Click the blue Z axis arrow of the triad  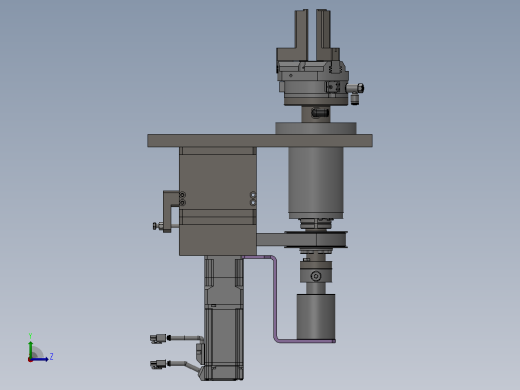40,359
